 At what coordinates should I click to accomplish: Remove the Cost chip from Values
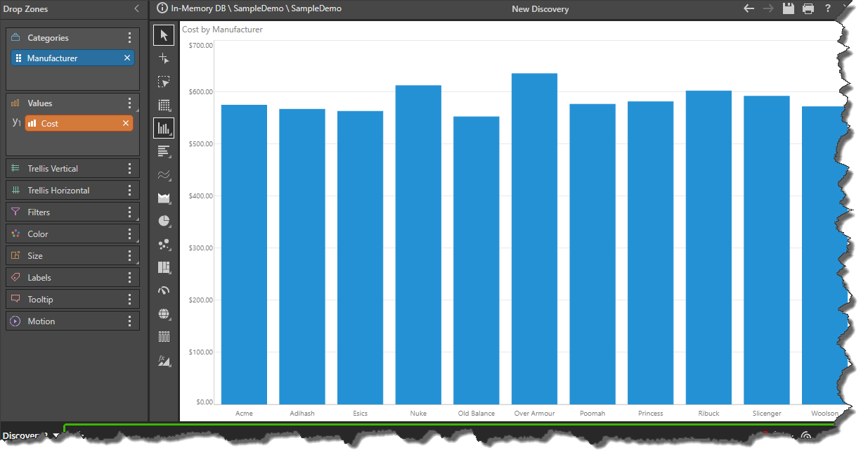point(126,124)
